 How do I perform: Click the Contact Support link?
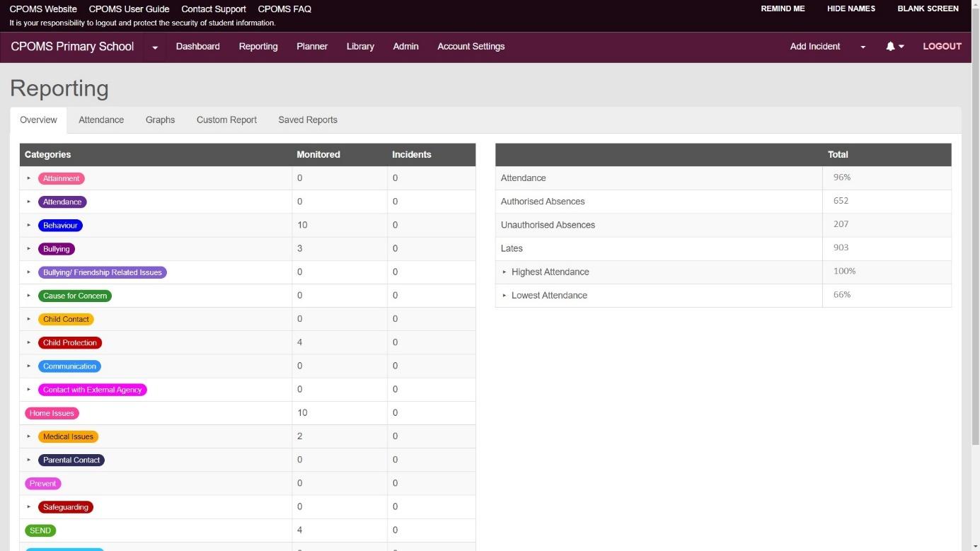pyautogui.click(x=214, y=9)
